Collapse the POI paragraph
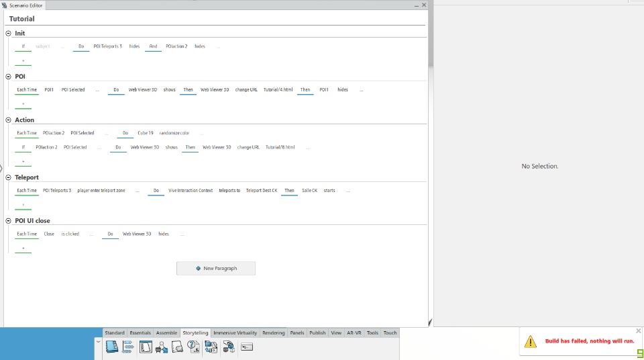The height and width of the screenshot is (360, 644). click(8, 77)
